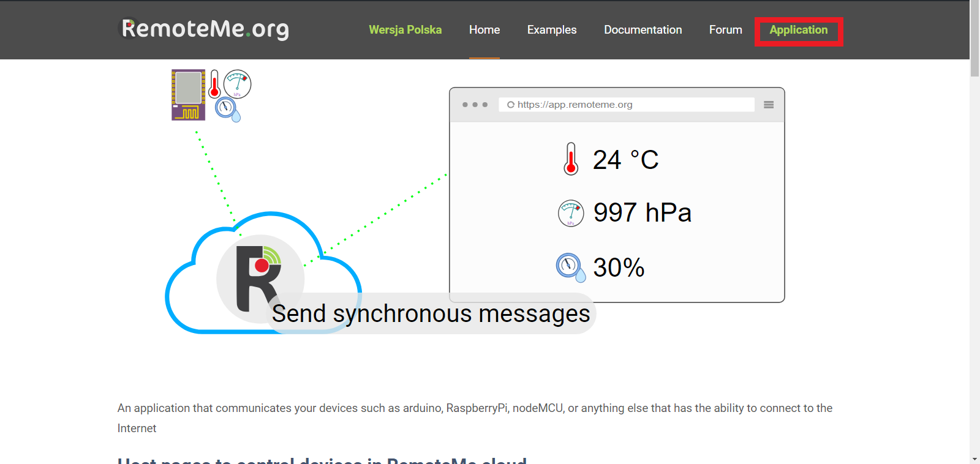Open the Home menu item
The width and height of the screenshot is (980, 464).
(484, 30)
